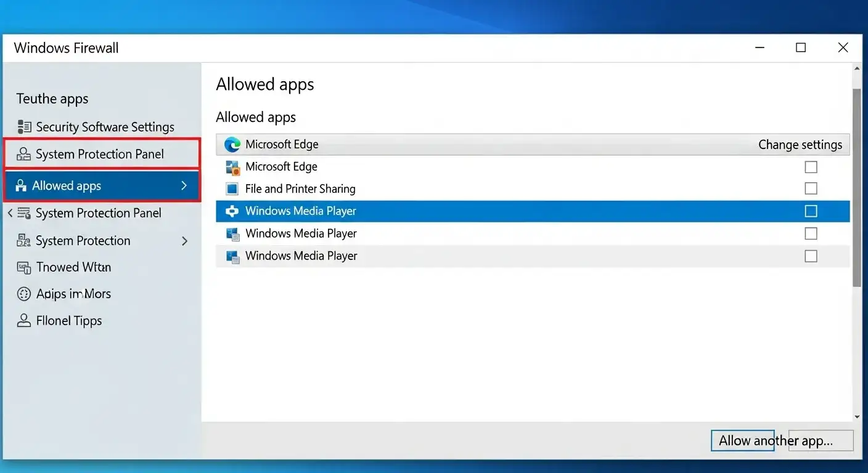The width and height of the screenshot is (868, 473).
Task: Enable the File and Printer Sharing checkbox
Action: pos(811,188)
